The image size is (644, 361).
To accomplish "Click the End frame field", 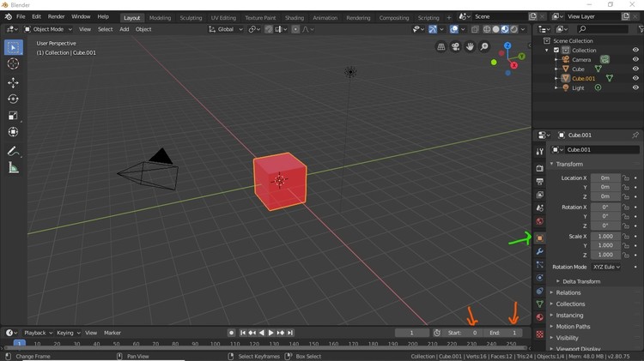I will pos(503,333).
